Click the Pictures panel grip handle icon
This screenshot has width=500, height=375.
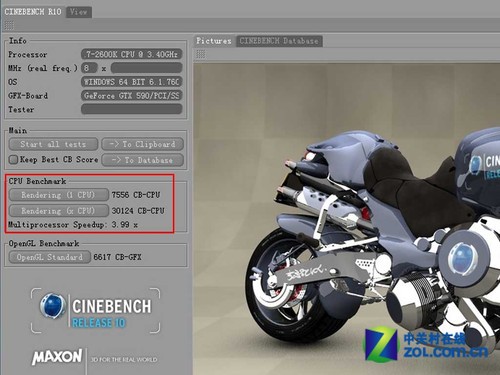click(200, 54)
